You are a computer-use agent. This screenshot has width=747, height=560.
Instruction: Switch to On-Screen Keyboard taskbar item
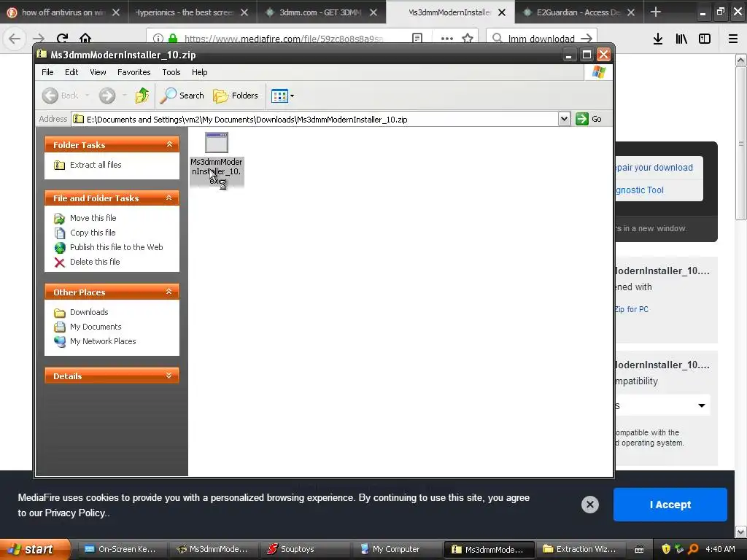(122, 549)
